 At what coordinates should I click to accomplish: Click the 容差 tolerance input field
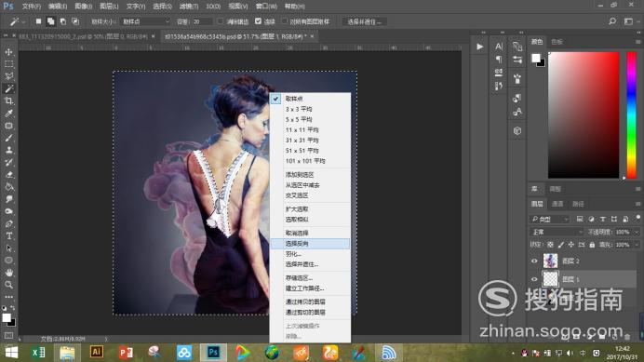point(202,21)
